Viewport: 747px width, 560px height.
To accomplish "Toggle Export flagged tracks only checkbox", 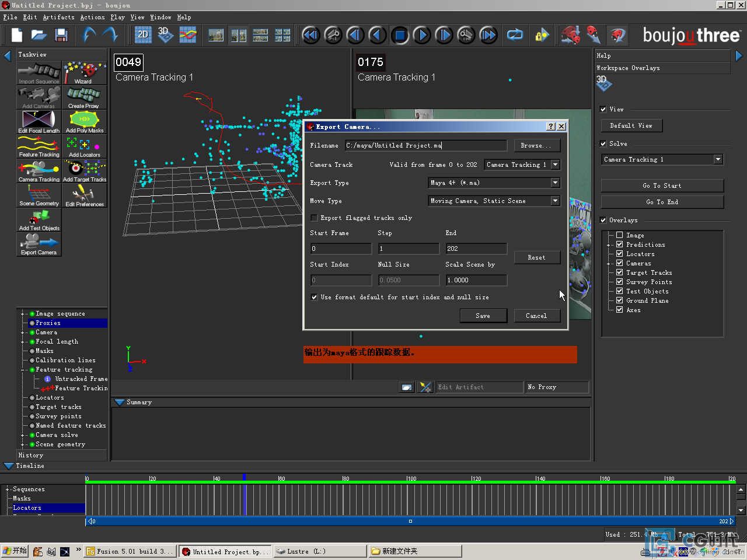I will pyautogui.click(x=314, y=218).
